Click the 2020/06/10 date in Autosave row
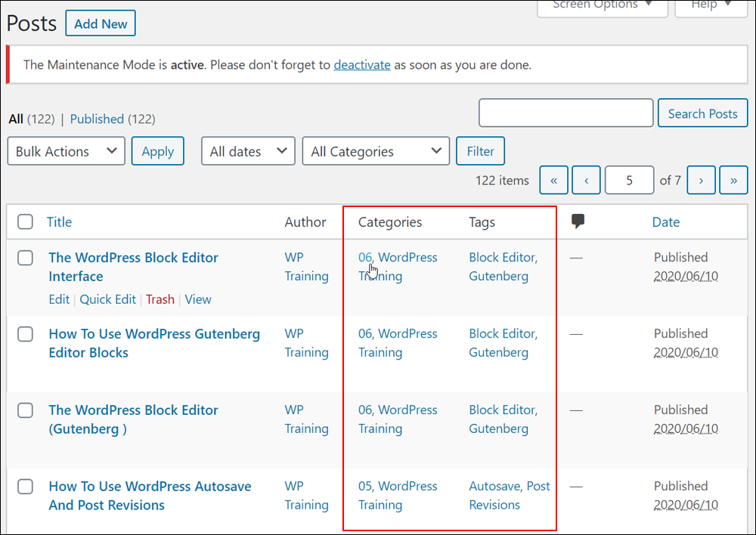 686,505
